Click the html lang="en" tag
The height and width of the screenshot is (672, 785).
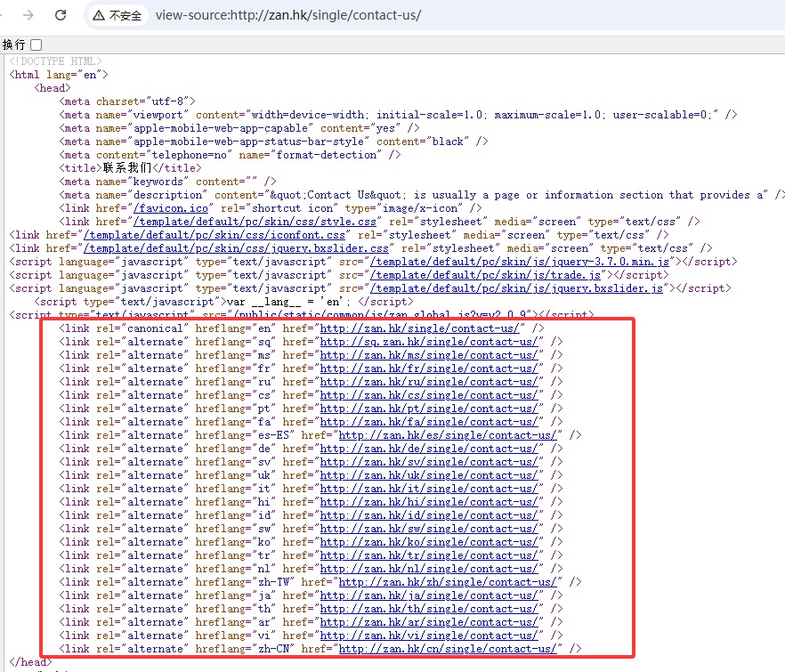click(59, 75)
